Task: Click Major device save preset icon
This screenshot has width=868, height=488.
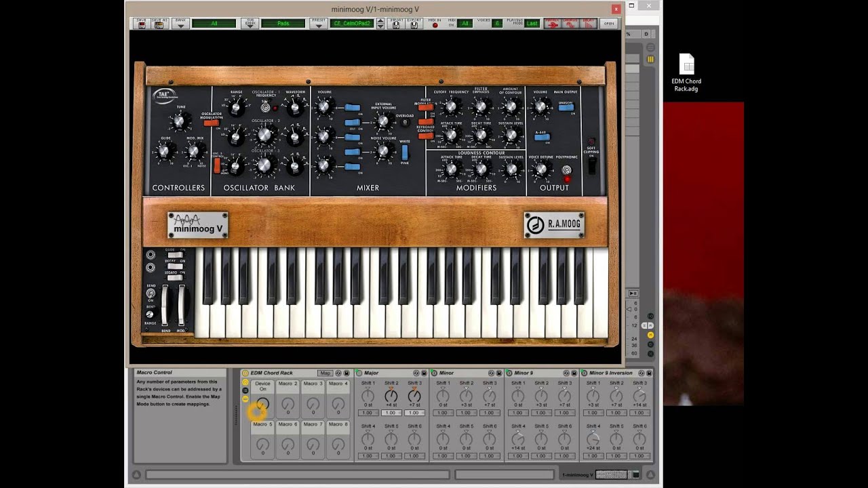Action: (425, 373)
